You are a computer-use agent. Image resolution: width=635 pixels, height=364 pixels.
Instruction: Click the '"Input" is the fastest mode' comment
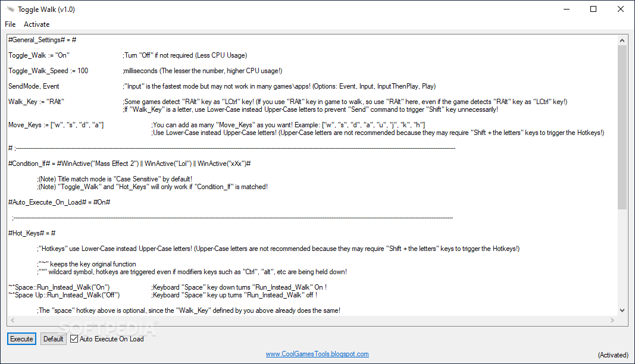click(x=279, y=86)
